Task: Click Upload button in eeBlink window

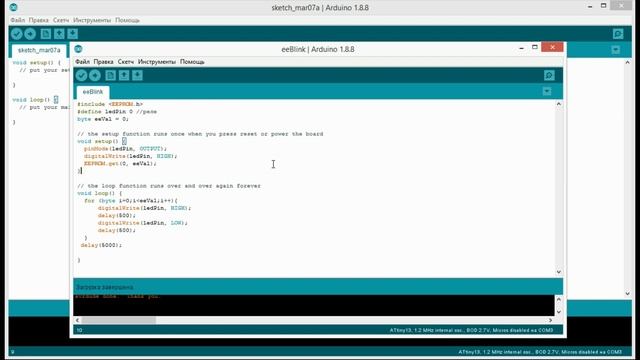Action: tap(95, 76)
